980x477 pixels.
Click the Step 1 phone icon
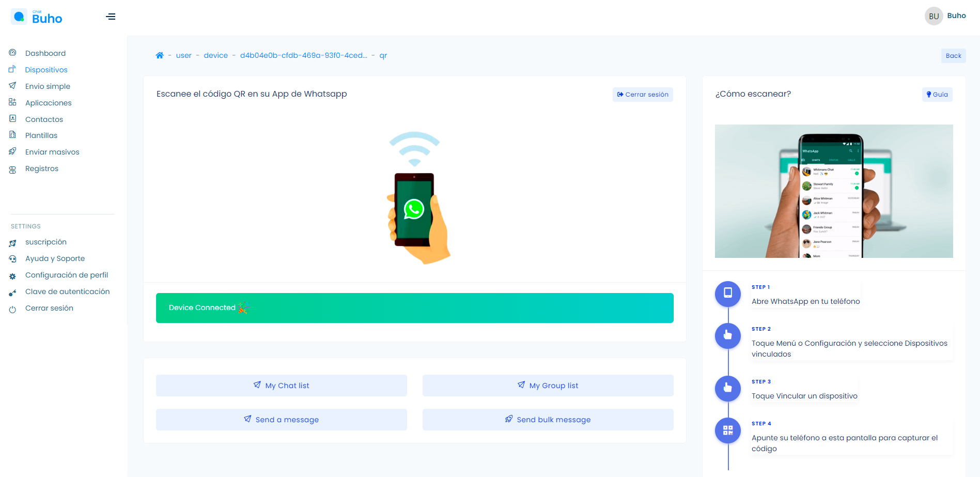pos(728,293)
